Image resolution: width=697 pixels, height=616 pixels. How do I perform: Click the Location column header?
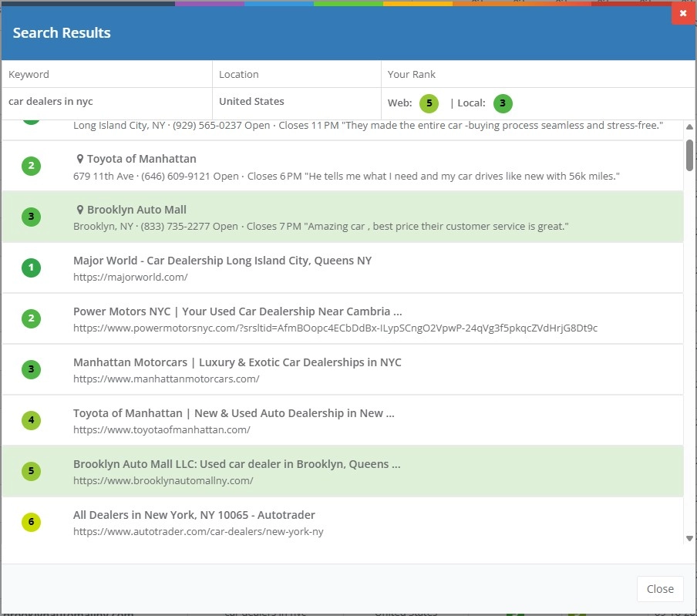coord(297,74)
